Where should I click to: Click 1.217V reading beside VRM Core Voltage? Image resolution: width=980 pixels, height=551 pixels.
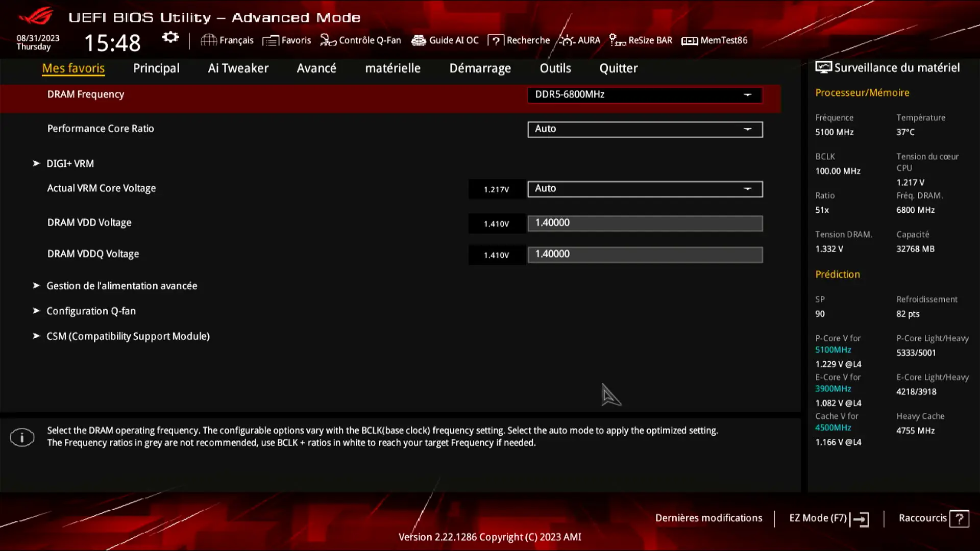click(x=497, y=189)
